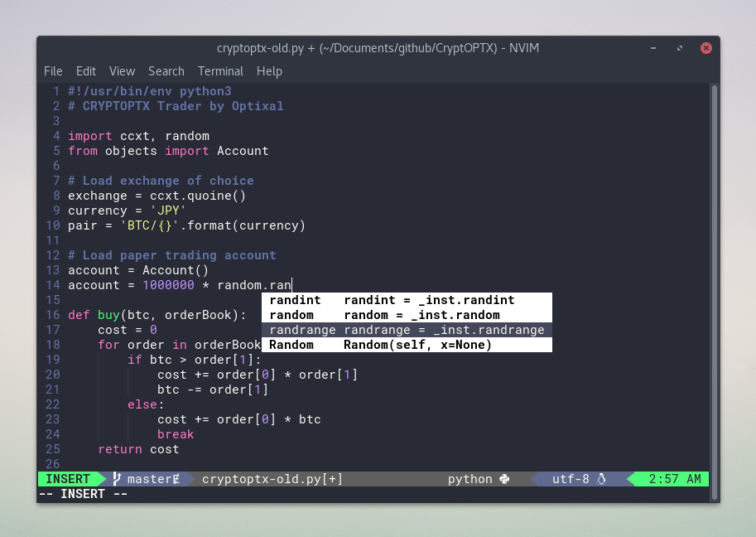Click the python filetype icon in statusline
756x537 pixels.
pyautogui.click(x=504, y=479)
